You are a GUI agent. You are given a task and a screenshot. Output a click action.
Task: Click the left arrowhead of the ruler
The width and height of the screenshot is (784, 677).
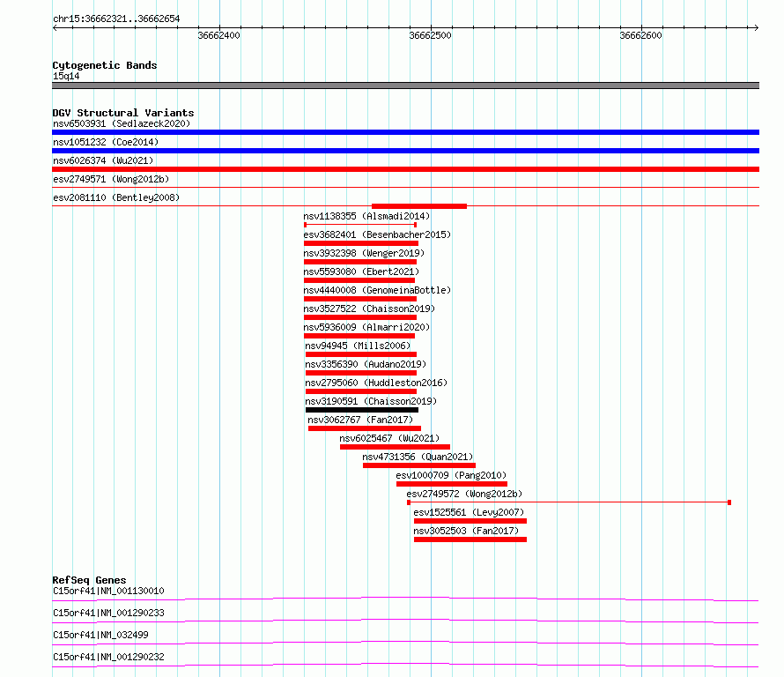click(55, 27)
